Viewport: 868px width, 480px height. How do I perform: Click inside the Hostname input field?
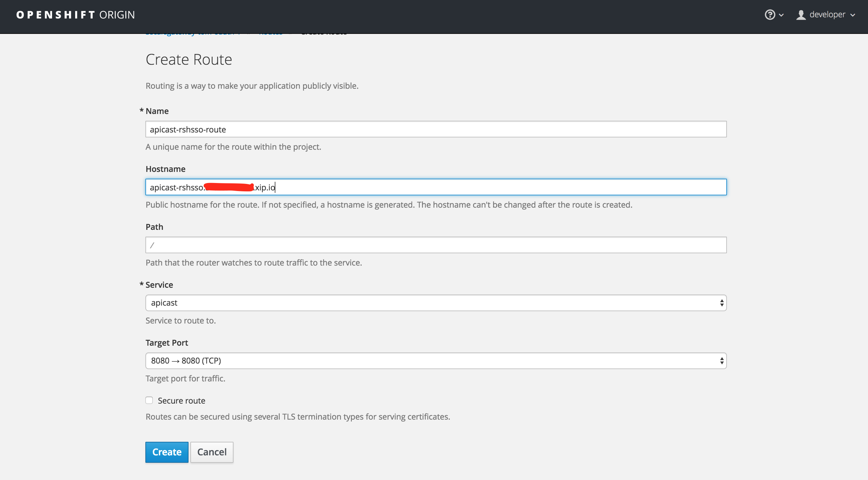coord(472,187)
